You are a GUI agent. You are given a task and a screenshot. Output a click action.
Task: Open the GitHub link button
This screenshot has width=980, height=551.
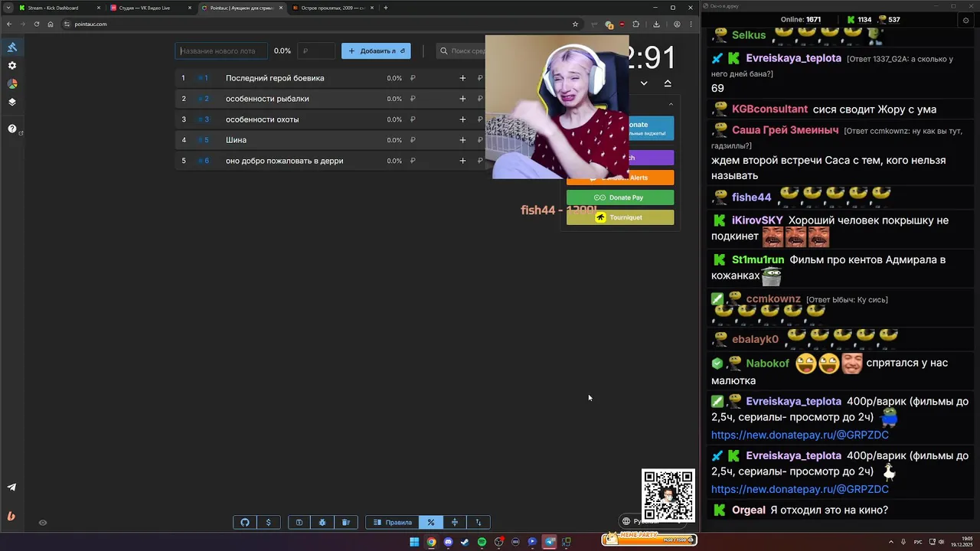pos(245,522)
